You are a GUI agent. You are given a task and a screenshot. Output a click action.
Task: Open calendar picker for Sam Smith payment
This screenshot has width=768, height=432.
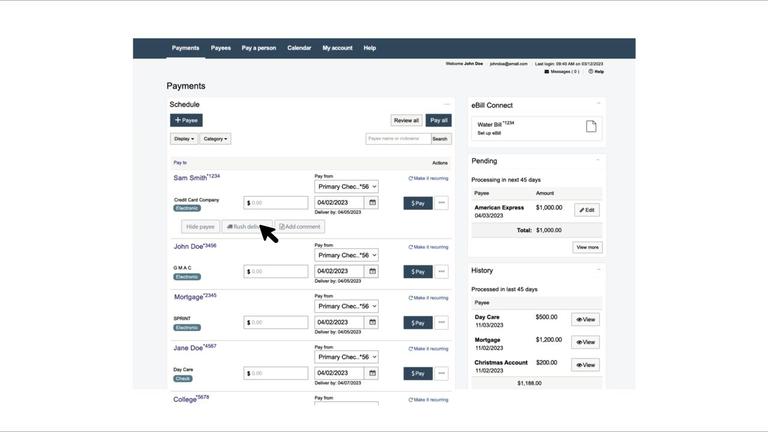(x=372, y=203)
